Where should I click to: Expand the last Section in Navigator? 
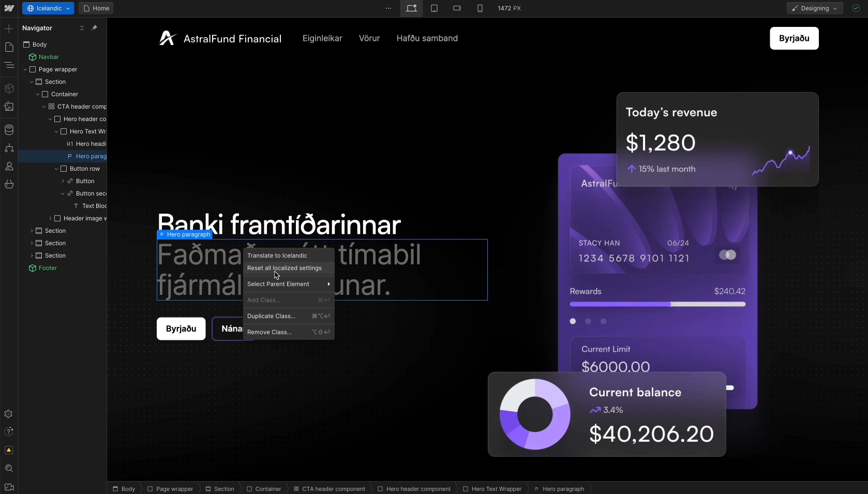pyautogui.click(x=32, y=256)
